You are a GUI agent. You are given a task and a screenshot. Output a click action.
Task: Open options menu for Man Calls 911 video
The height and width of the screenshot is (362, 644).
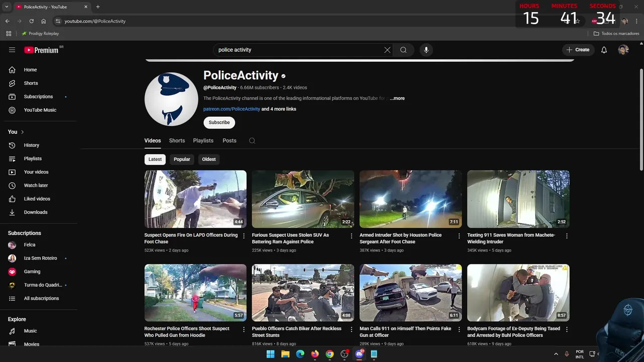pos(459,329)
